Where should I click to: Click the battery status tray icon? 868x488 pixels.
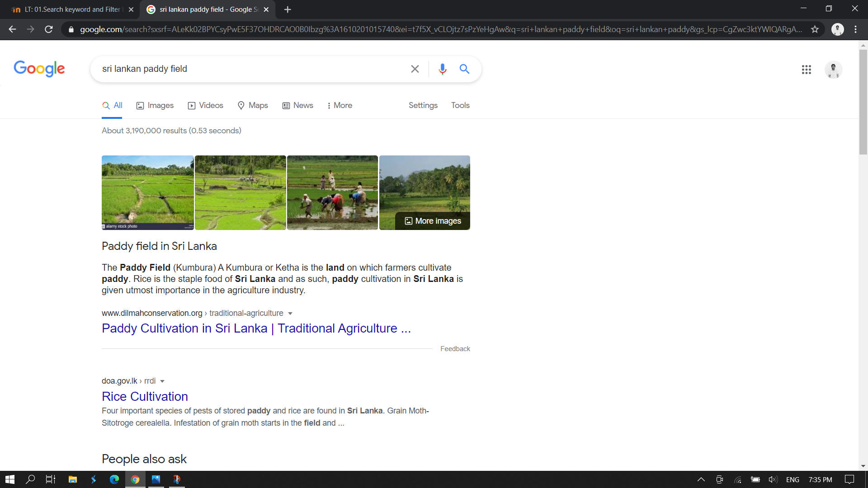pyautogui.click(x=755, y=479)
